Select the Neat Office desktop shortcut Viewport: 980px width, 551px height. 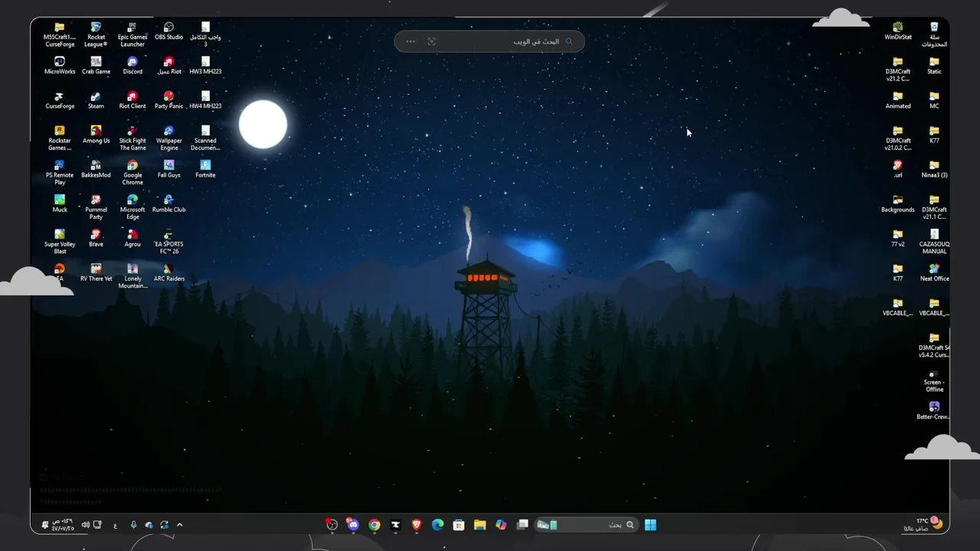click(934, 272)
